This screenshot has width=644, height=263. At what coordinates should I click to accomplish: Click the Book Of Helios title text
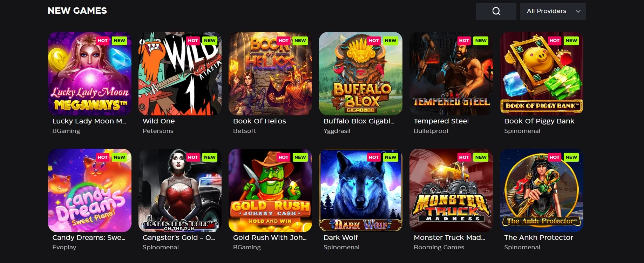click(259, 121)
